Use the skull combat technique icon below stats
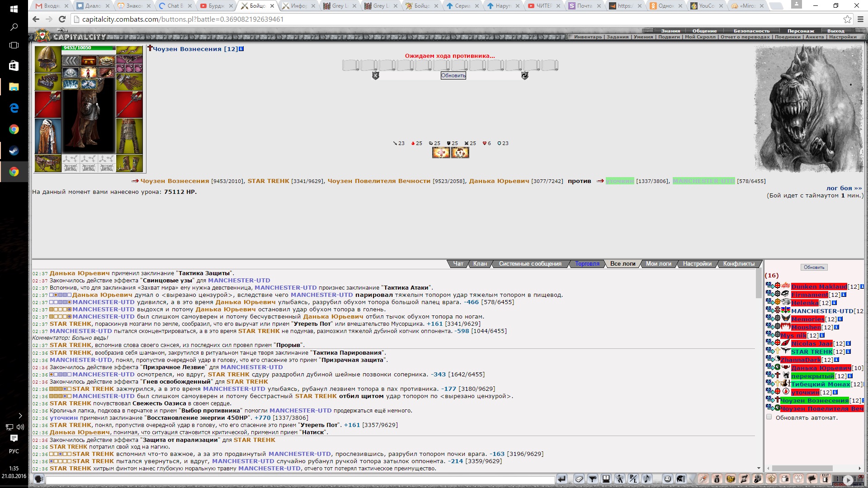 [460, 153]
